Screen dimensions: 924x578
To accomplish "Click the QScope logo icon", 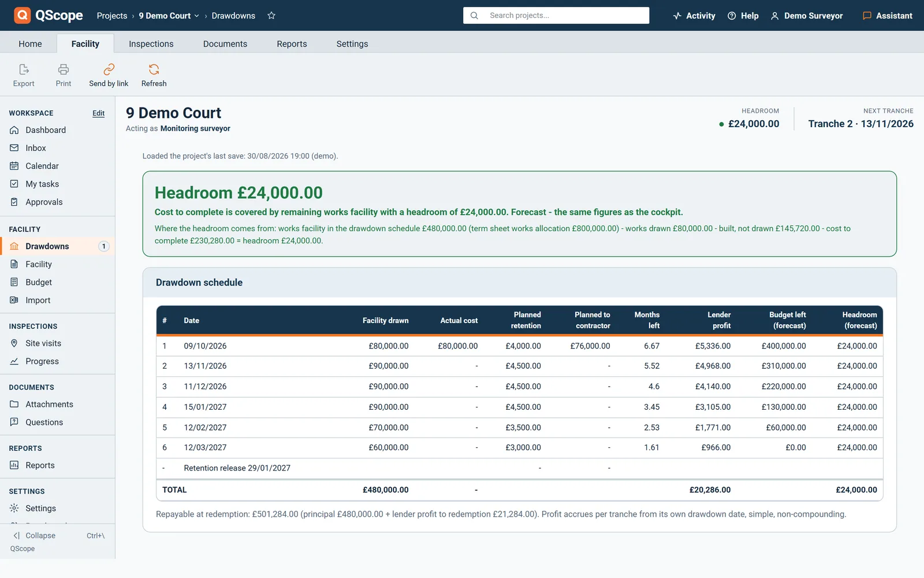I will click(x=22, y=15).
